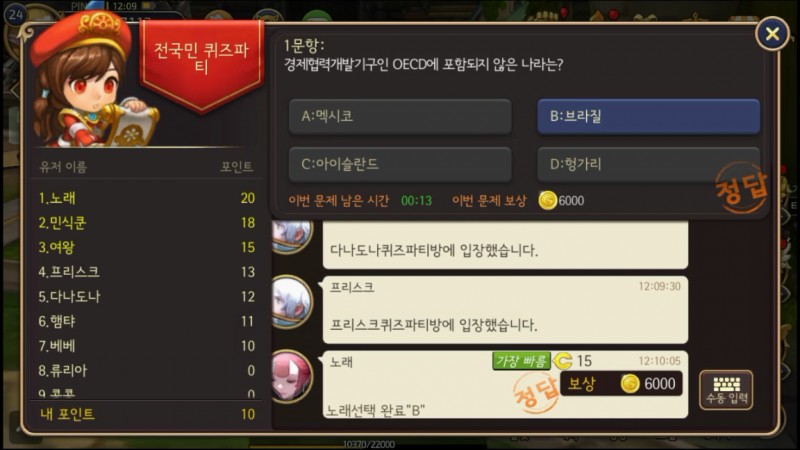
Task: Select answer B:브라질
Action: [x=648, y=116]
